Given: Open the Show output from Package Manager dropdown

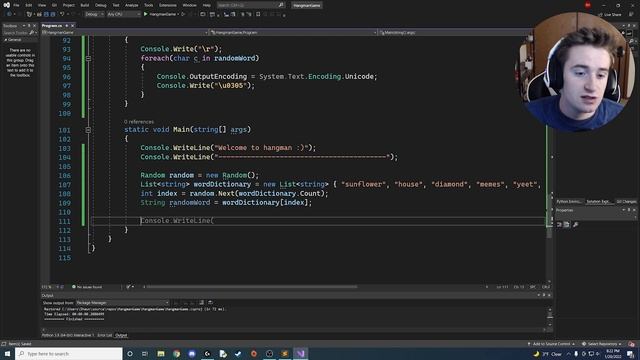Looking at the screenshot, I should pyautogui.click(x=122, y=303).
